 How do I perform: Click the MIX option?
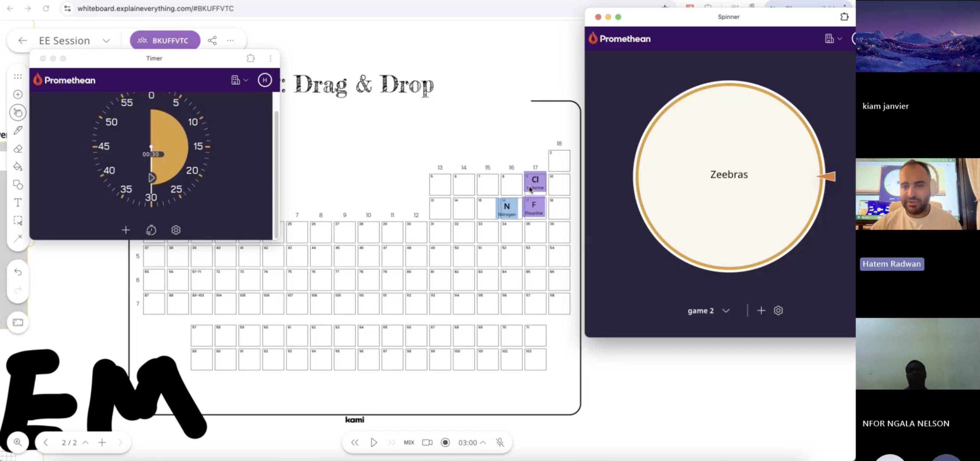pyautogui.click(x=409, y=443)
